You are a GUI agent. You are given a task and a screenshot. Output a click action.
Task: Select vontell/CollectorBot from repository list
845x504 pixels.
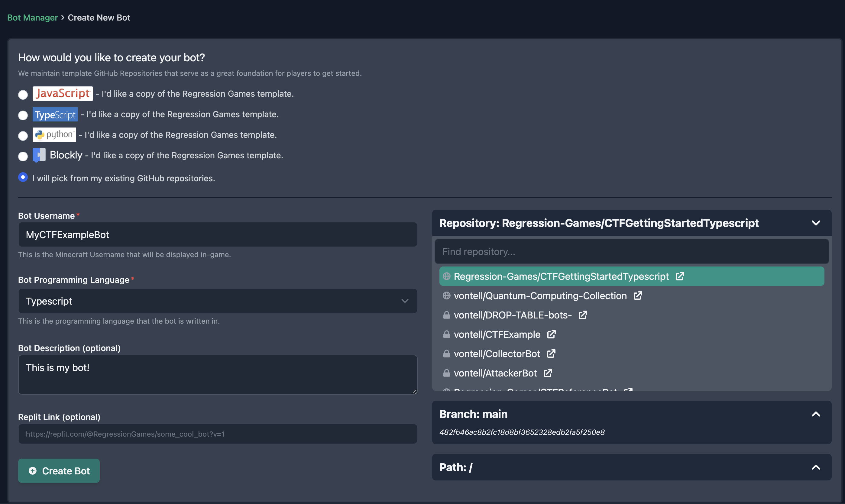click(497, 354)
